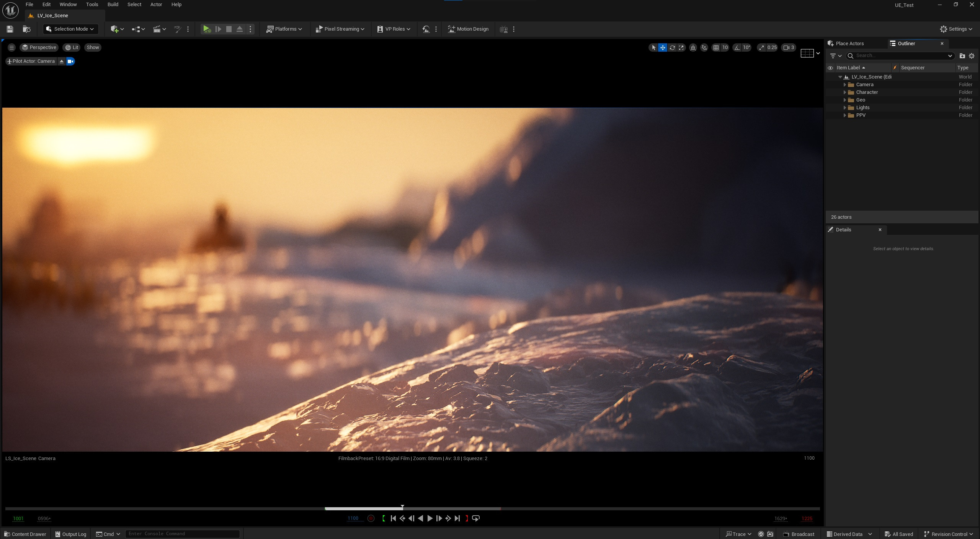Click the timeline scrubber playhead marker

402,506
